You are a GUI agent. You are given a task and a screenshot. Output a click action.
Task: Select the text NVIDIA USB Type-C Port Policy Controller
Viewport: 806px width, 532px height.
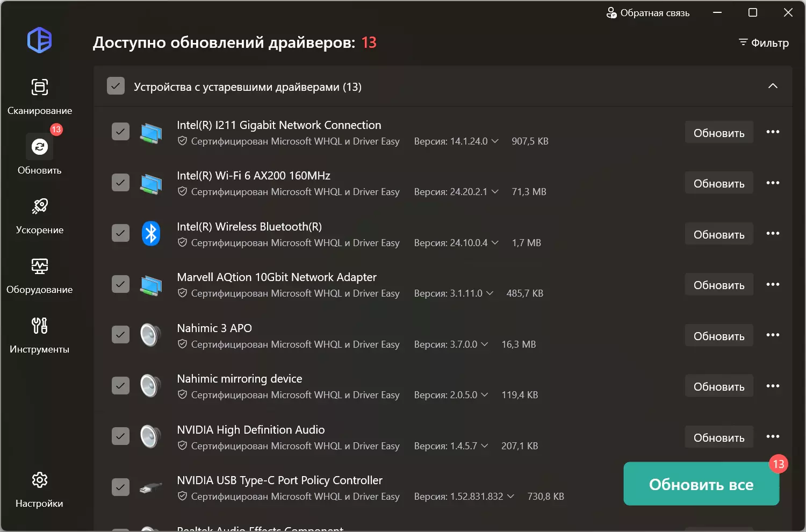tap(279, 480)
